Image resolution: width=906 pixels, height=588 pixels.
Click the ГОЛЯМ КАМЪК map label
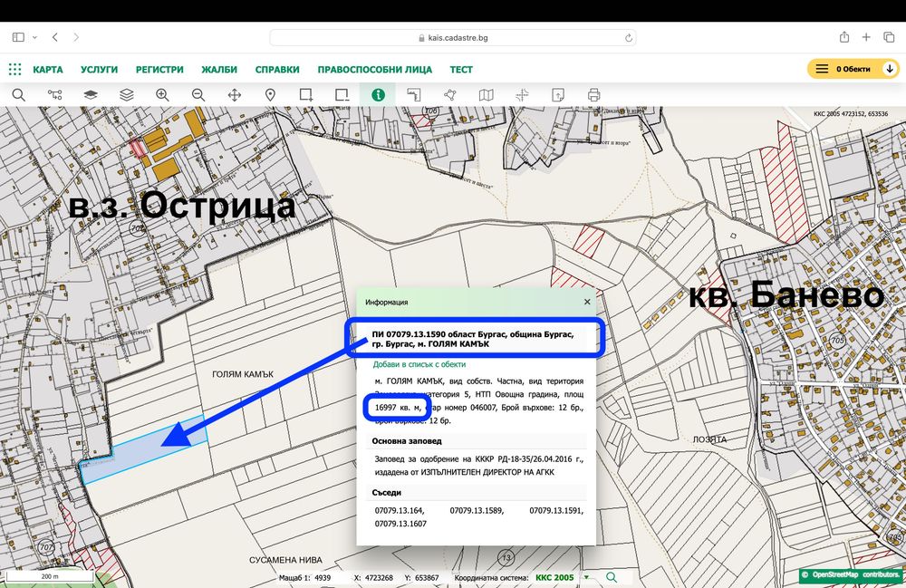coord(243,374)
